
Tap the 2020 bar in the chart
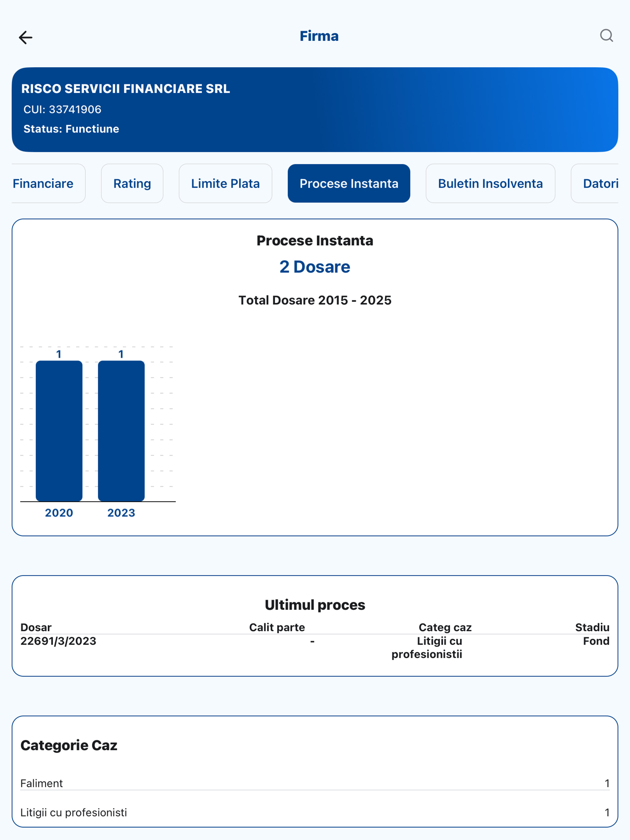(x=59, y=430)
